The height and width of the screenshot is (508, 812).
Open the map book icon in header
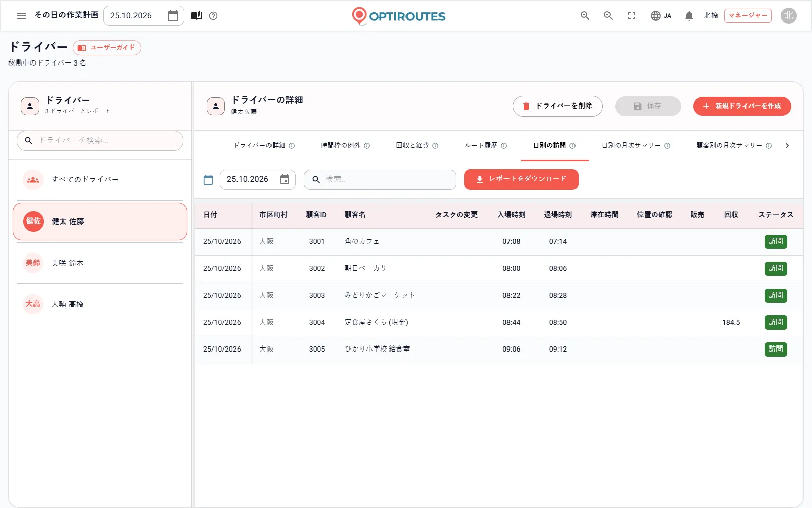point(197,16)
